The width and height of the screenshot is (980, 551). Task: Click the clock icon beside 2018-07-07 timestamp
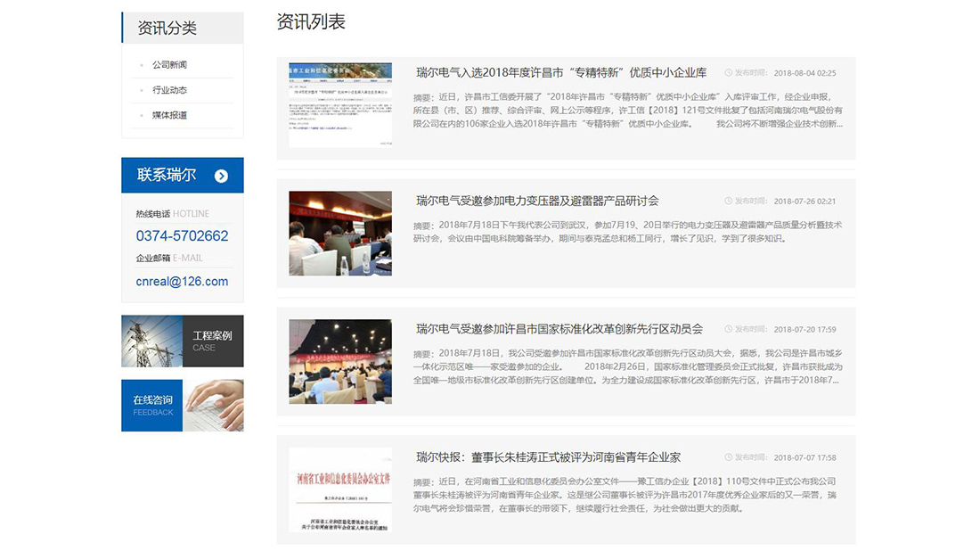[x=729, y=456]
